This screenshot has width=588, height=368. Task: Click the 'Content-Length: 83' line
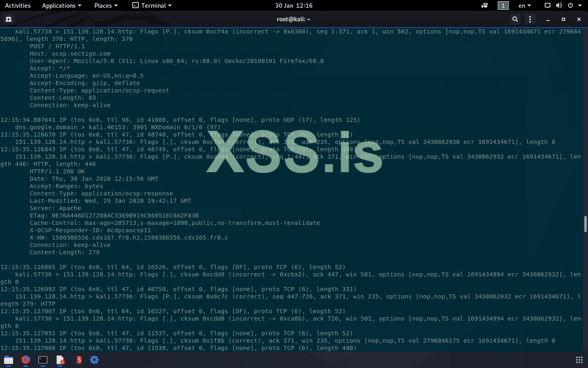(63, 98)
